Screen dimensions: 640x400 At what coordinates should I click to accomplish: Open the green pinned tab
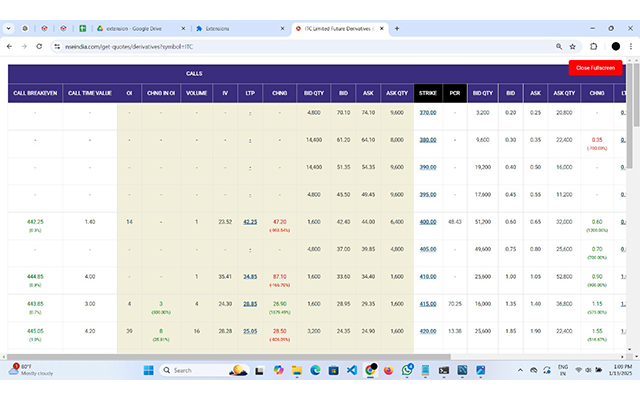tap(82, 29)
